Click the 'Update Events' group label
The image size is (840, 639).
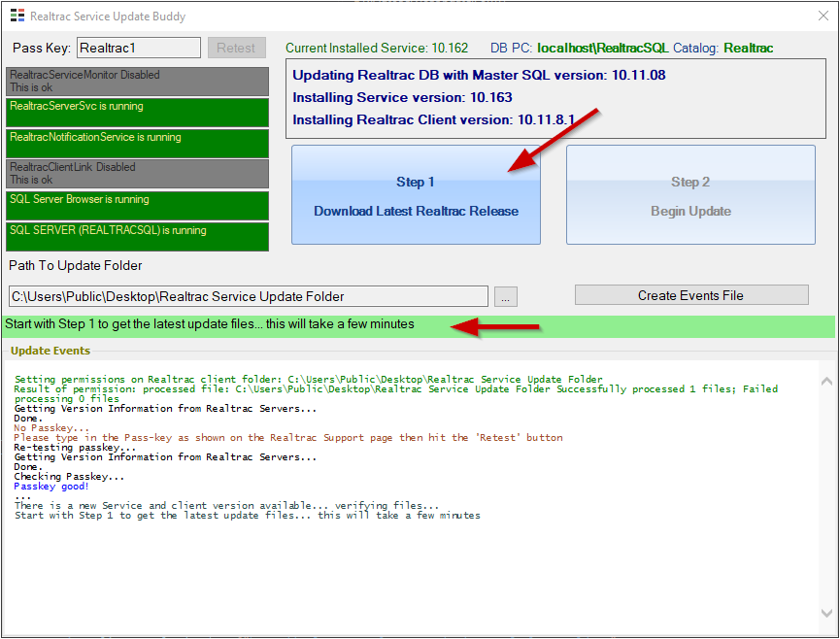point(50,351)
